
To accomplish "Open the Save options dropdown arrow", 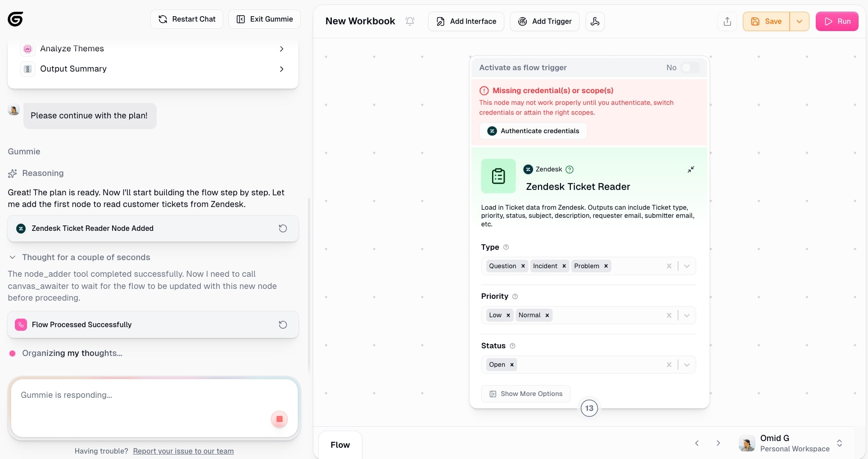I will (800, 21).
